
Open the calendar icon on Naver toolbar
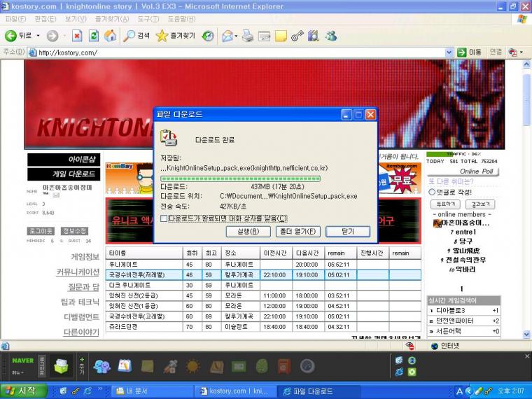[x=125, y=366]
